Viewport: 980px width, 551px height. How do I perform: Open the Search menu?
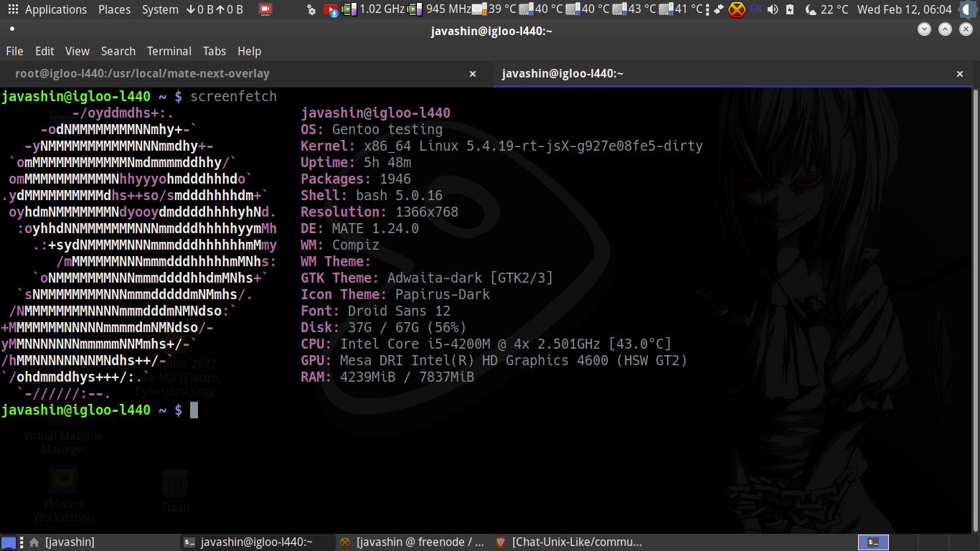point(118,51)
